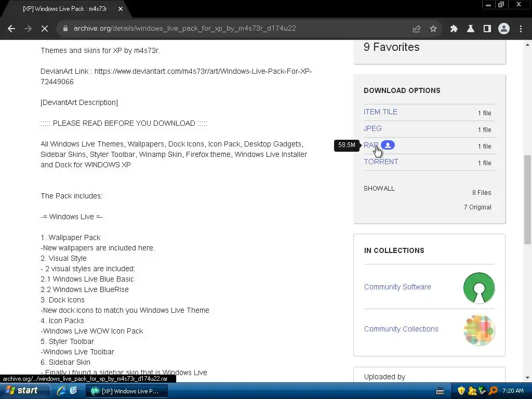Image resolution: width=532 pixels, height=399 pixels.
Task: Open the ITEM TILE download option
Action: pyautogui.click(x=380, y=112)
